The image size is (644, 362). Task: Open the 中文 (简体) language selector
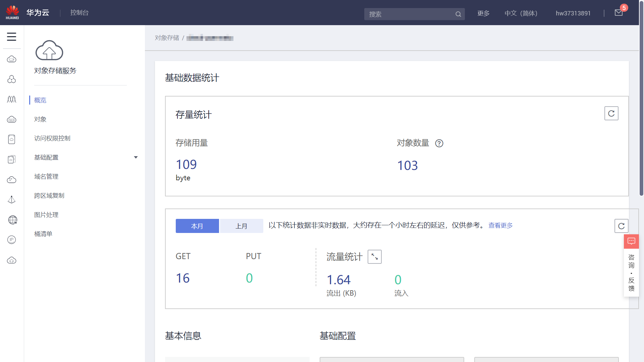[521, 13]
